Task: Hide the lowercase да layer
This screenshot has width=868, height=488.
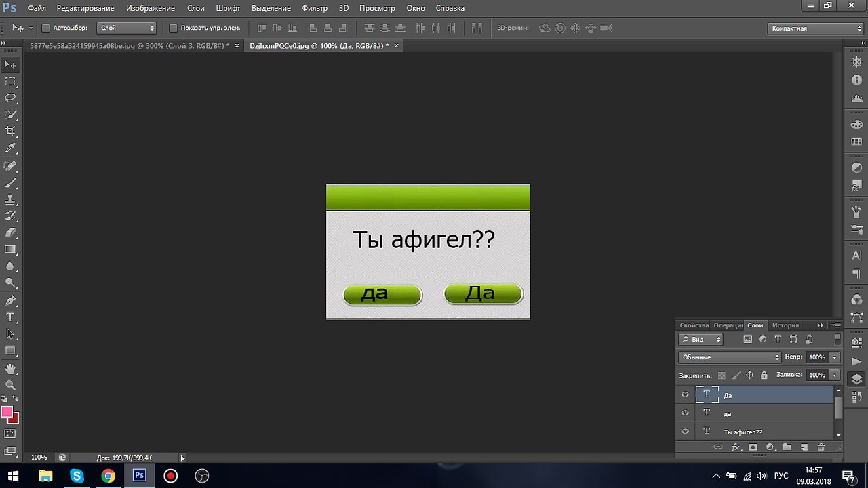Action: tap(685, 413)
